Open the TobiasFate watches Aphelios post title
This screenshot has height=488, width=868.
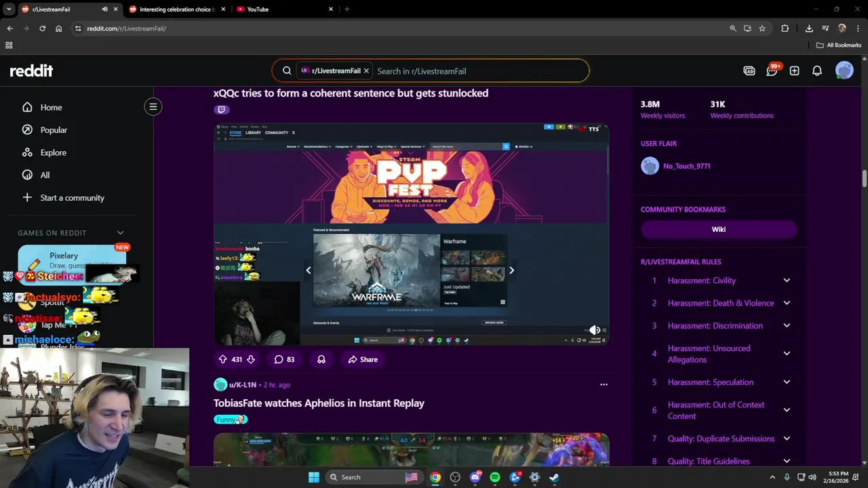[319, 403]
